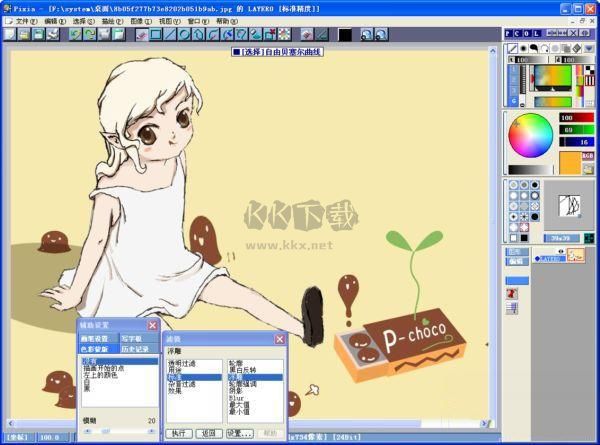The width and height of the screenshot is (600, 445).
Task: Click the save disk icon in toolbar
Action: click(x=37, y=34)
